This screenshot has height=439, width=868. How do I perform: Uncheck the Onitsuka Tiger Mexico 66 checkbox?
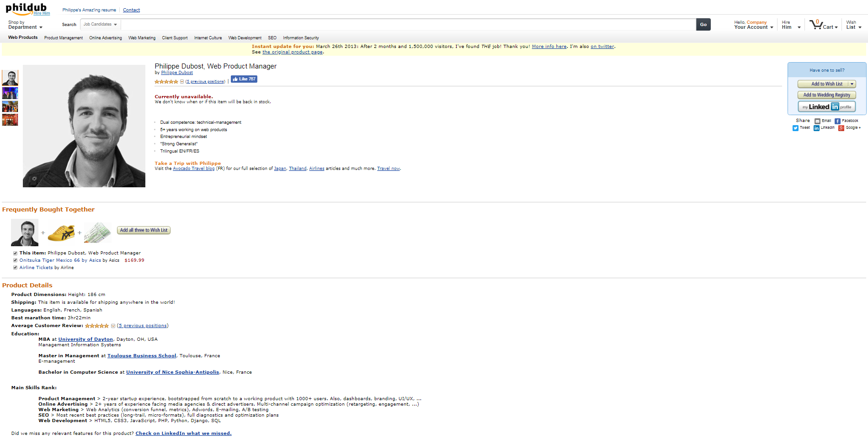pyautogui.click(x=16, y=260)
